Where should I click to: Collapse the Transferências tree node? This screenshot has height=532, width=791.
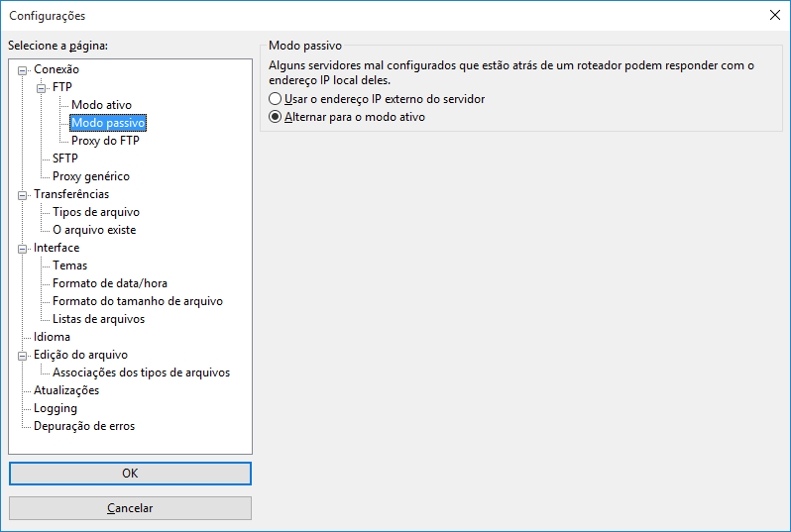pyautogui.click(x=22, y=195)
